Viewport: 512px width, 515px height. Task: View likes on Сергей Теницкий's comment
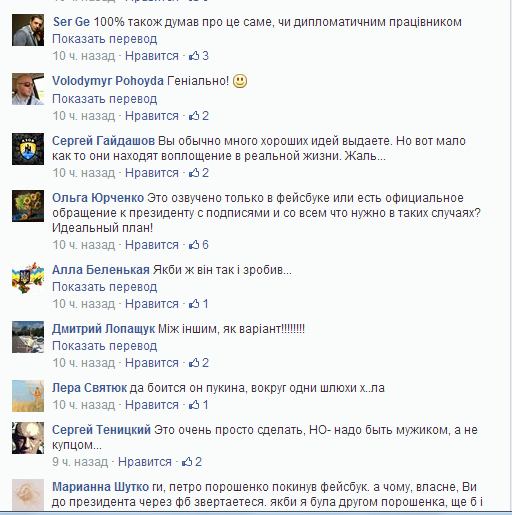[192, 462]
